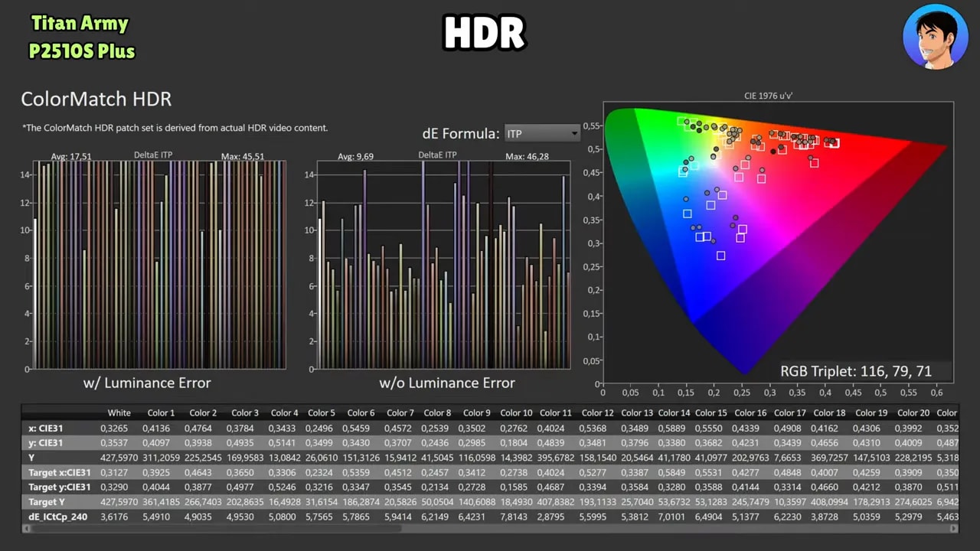Click the 'Target y:CIE31' row header

click(x=60, y=487)
